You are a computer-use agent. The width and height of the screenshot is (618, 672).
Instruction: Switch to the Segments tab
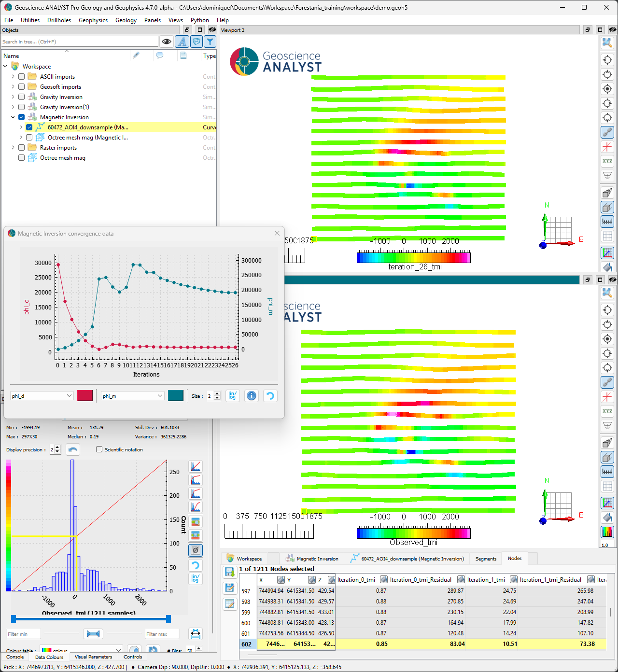click(x=485, y=559)
